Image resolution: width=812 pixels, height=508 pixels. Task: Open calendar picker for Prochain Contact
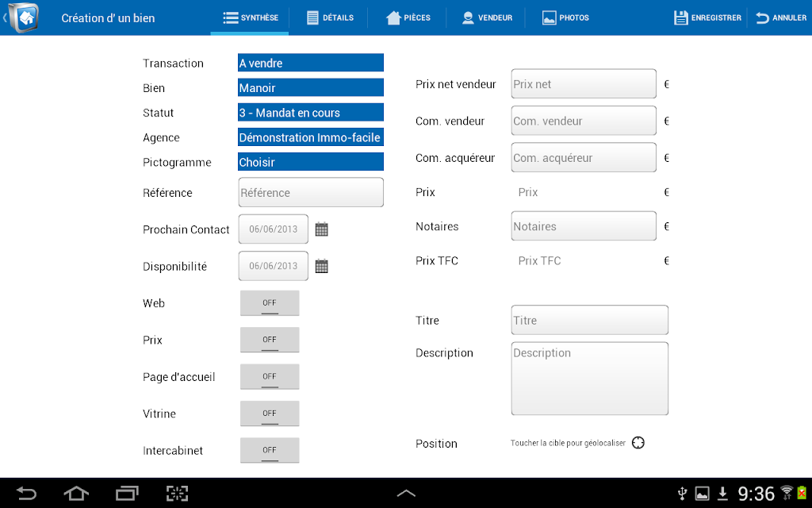pos(322,229)
